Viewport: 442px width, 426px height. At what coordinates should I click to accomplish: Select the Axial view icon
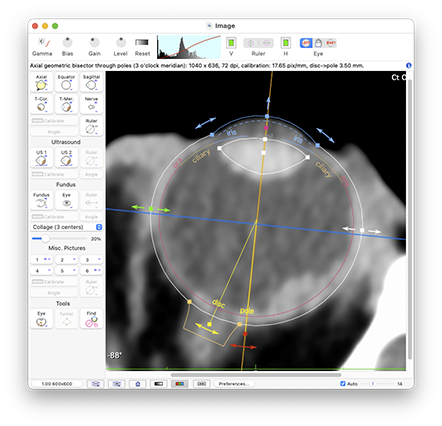pyautogui.click(x=41, y=83)
